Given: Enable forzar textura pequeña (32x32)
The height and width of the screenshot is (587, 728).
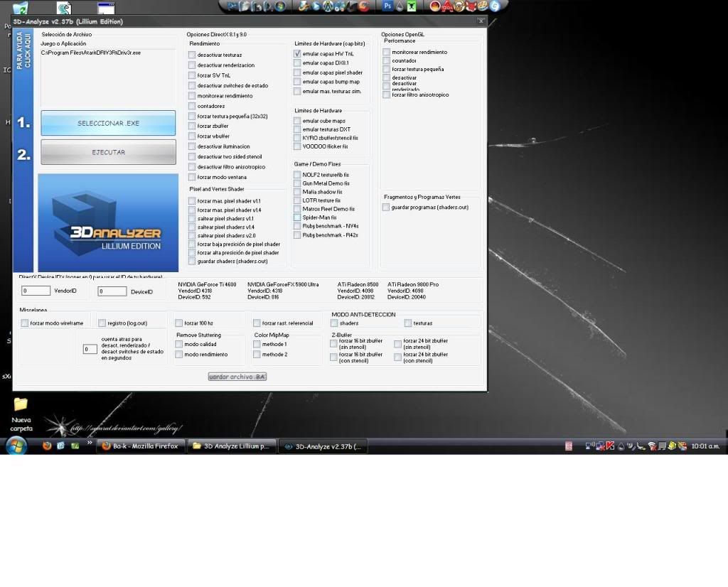Looking at the screenshot, I should 192,116.
